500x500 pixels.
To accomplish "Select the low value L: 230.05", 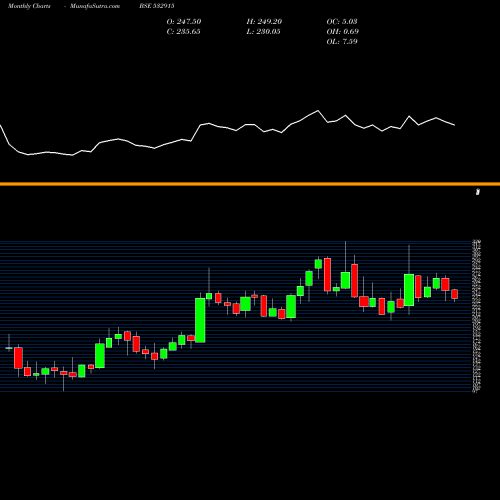I will click(263, 32).
